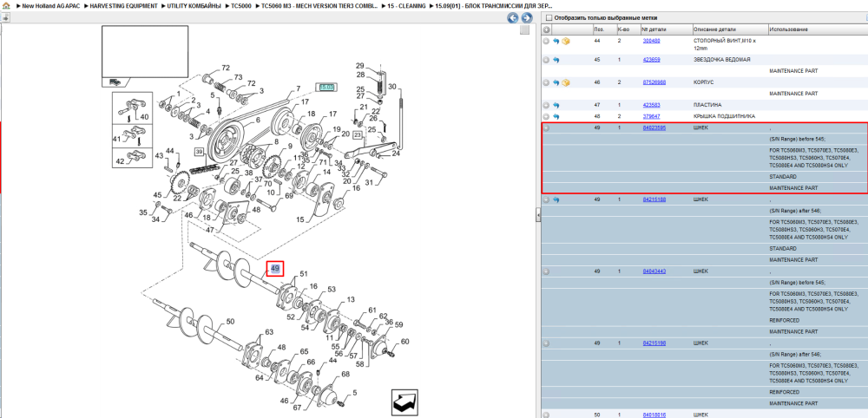This screenshot has height=418, width=868.
Task: Collapse the parts panel with the splitter handle
Action: pyautogui.click(x=537, y=216)
